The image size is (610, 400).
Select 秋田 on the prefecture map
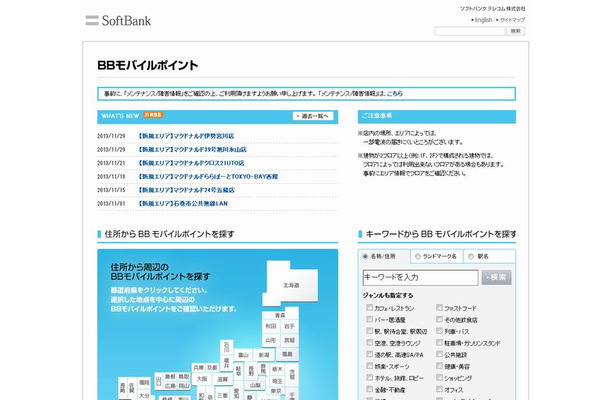tap(271, 326)
